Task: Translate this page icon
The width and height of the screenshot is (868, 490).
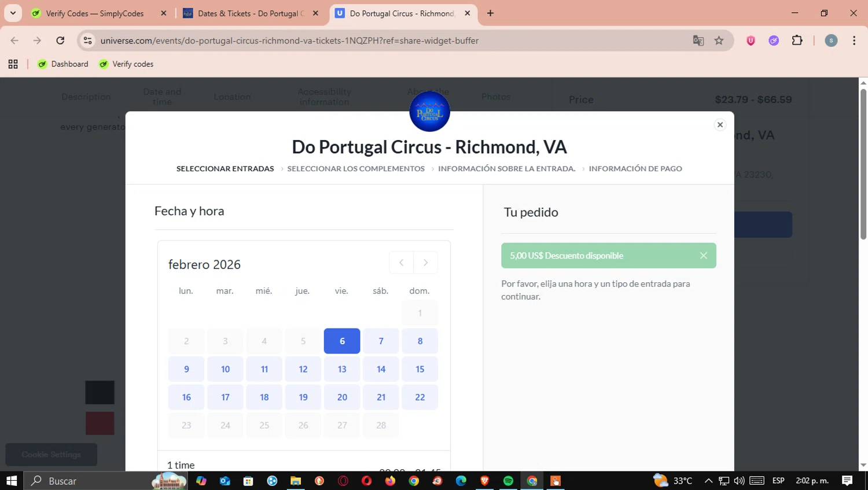Action: pos(698,40)
